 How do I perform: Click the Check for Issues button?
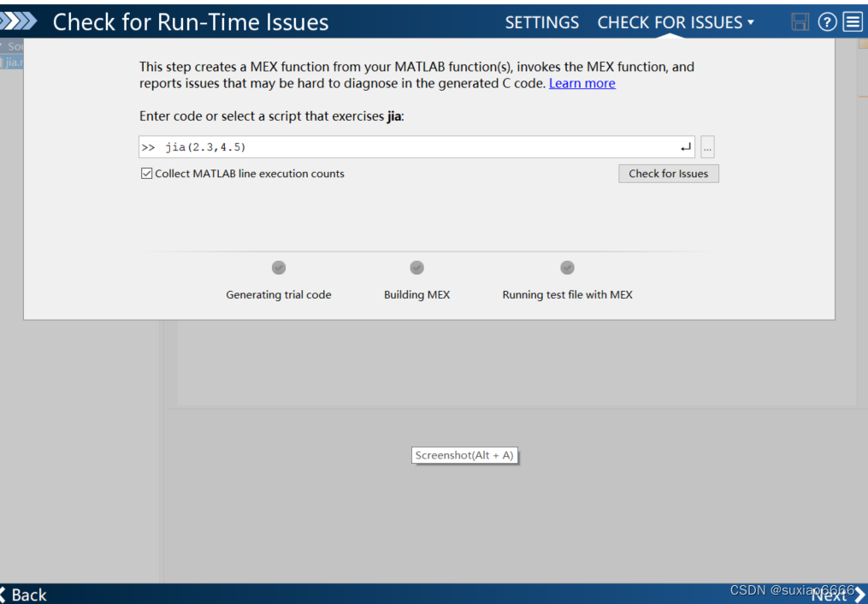pos(668,174)
